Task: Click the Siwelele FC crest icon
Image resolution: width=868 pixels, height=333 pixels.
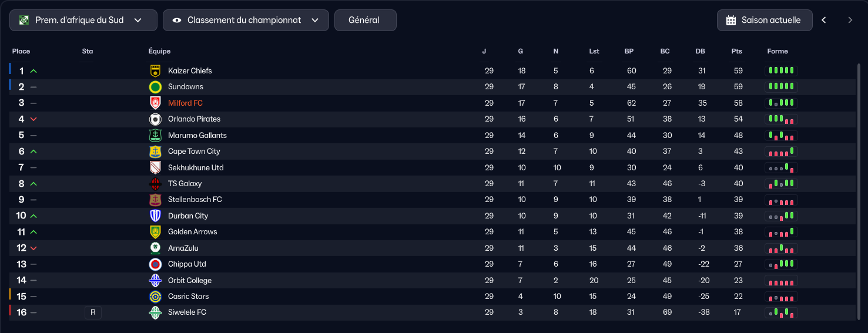Action: (x=155, y=312)
